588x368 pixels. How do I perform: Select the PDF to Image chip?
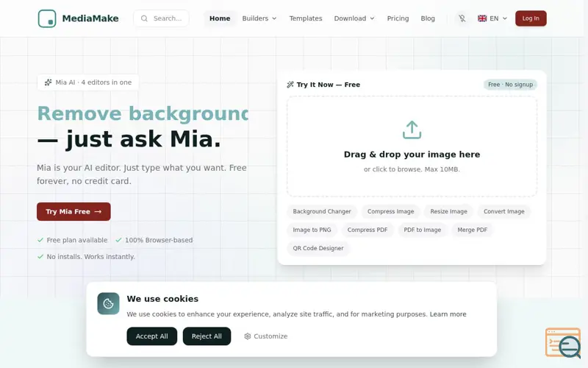(x=422, y=230)
